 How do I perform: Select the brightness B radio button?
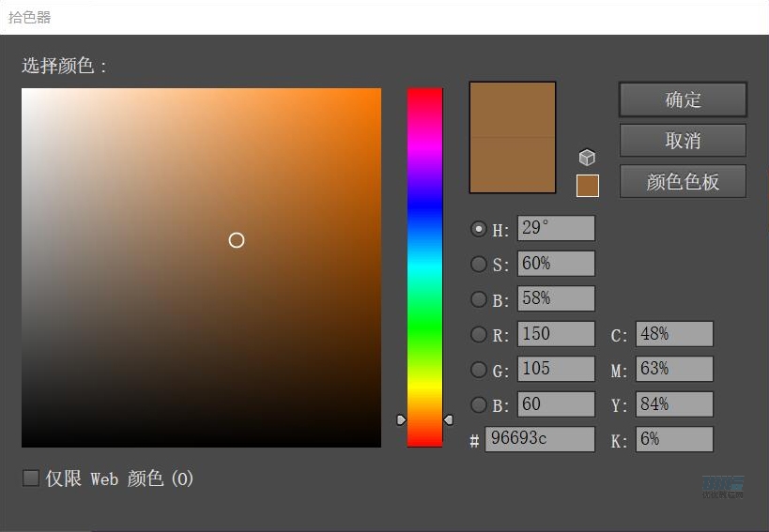click(479, 299)
